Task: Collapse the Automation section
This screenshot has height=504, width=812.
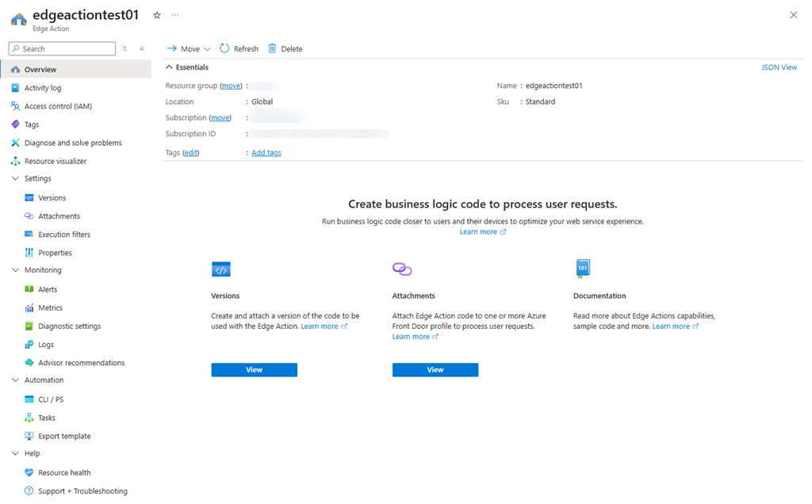Action: pos(16,380)
